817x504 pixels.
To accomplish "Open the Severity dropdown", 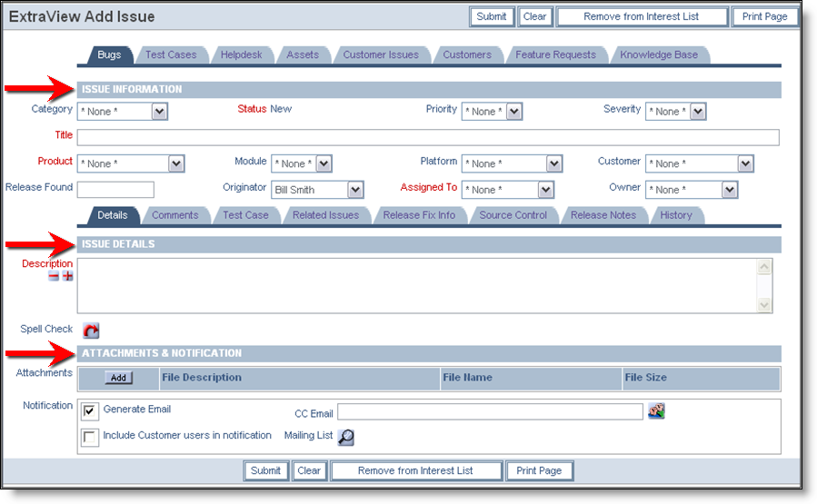I will (x=676, y=112).
